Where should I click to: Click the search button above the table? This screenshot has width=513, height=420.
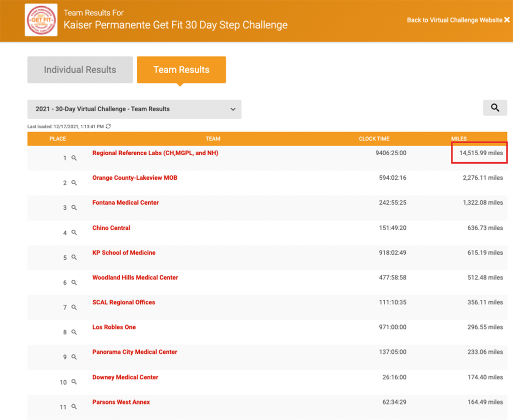[x=495, y=108]
